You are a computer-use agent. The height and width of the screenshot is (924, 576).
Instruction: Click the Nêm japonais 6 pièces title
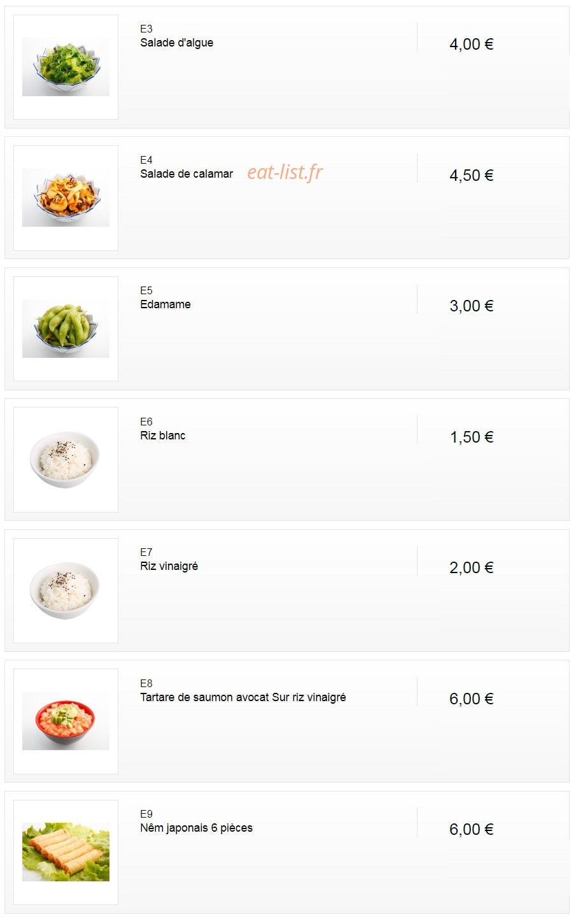point(196,828)
